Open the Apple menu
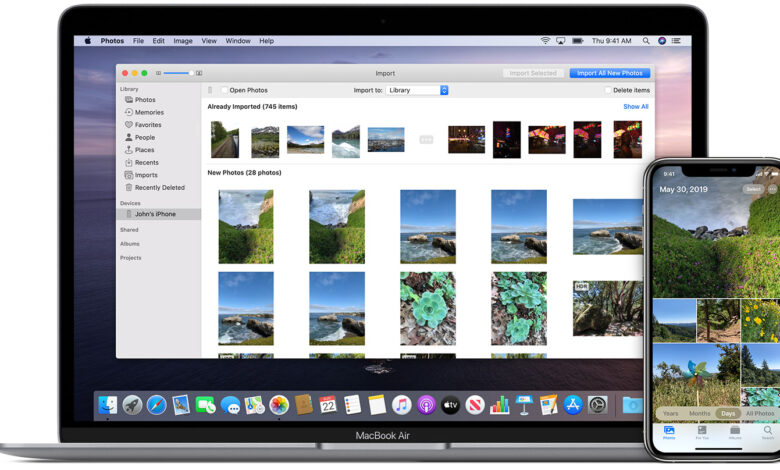The height and width of the screenshot is (470, 780). [88, 41]
